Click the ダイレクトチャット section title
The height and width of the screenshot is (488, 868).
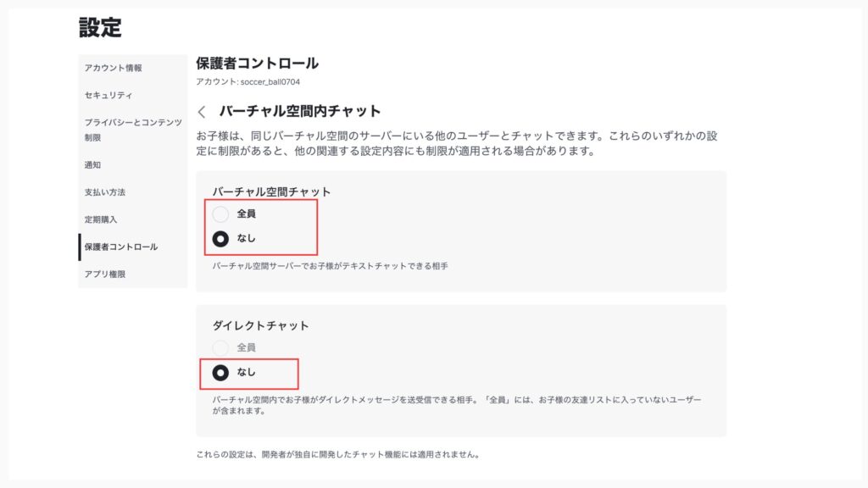[259, 325]
